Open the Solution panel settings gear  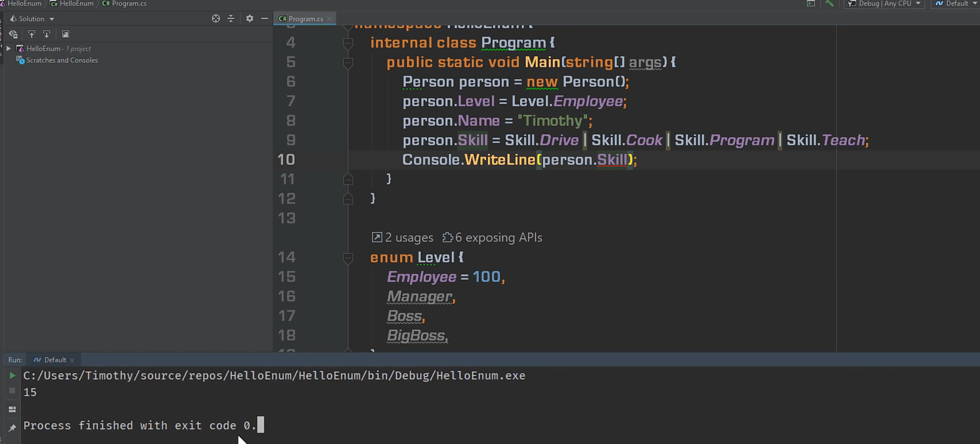click(250, 18)
